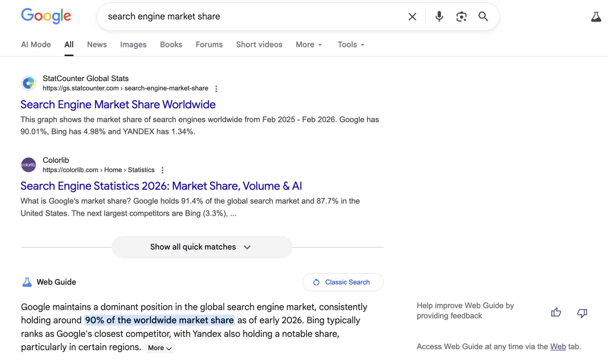Viewport: 609px width, 364px height.
Task: Switch to the News tab
Action: [x=97, y=45]
